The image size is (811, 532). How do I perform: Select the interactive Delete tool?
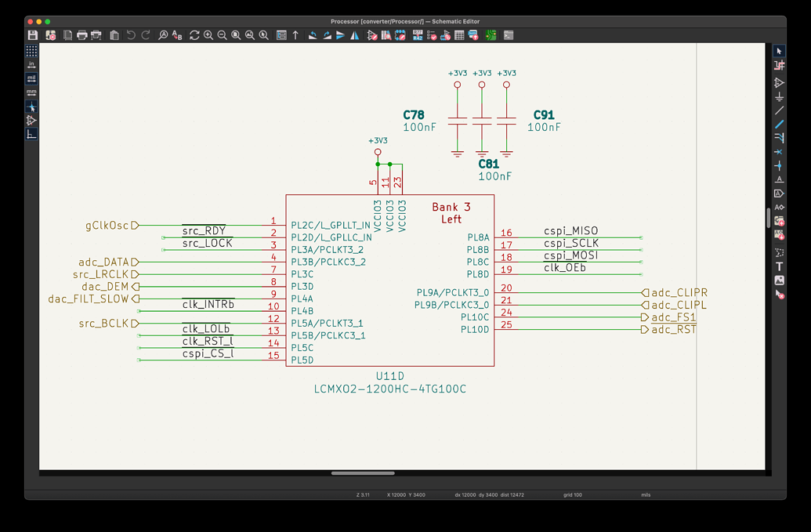click(779, 295)
